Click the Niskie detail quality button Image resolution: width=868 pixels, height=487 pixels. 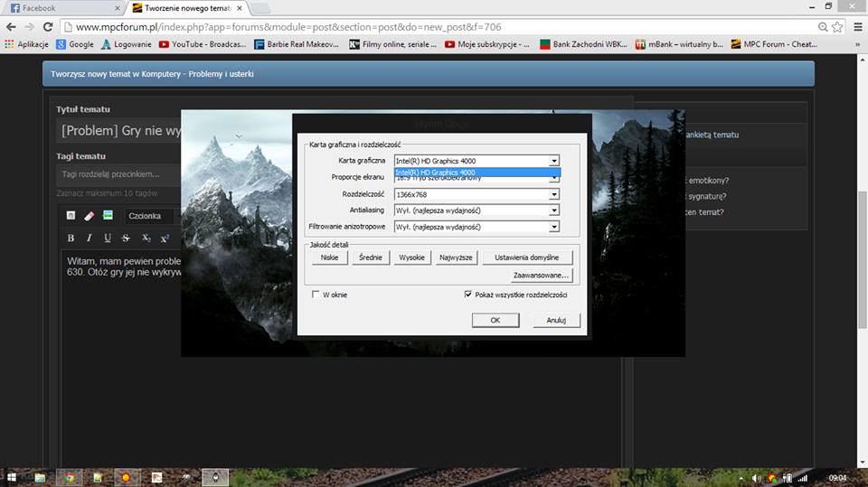pyautogui.click(x=329, y=258)
